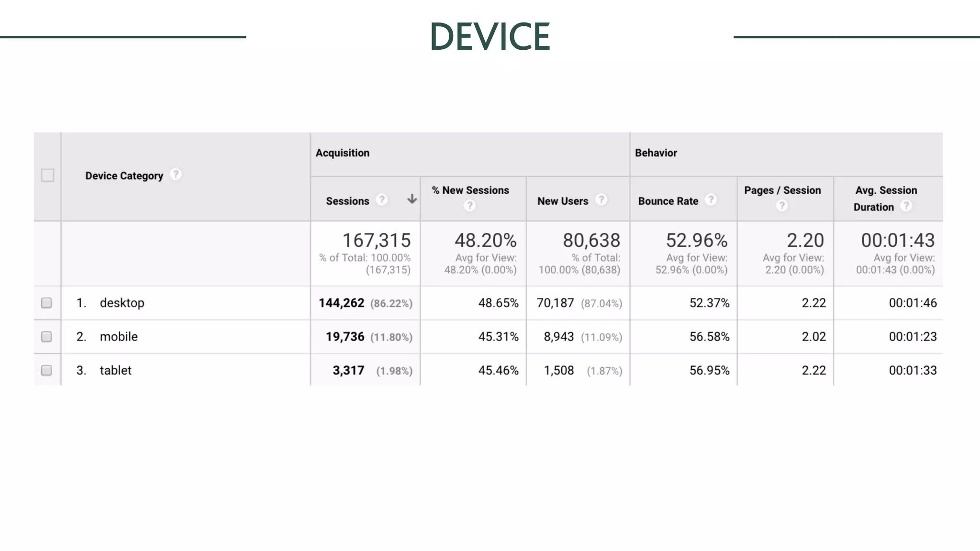Sort by the Sessions column header
This screenshot has height=551, width=980.
347,201
